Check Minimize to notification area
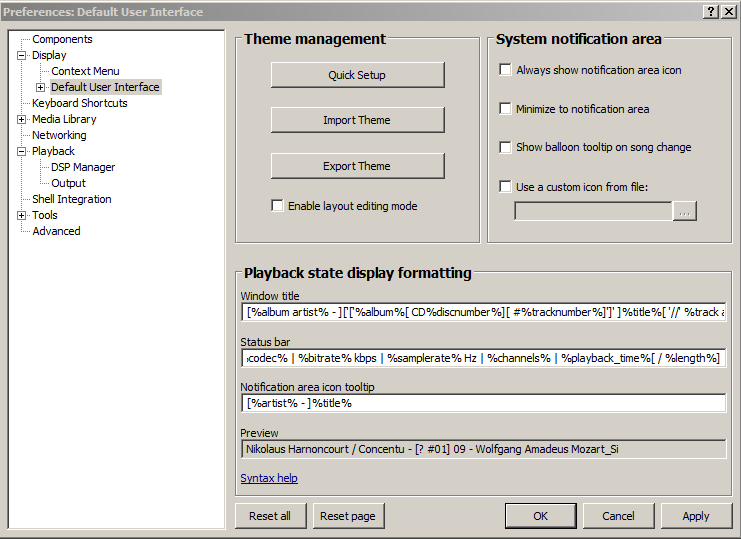This screenshot has height=539, width=741. [506, 109]
